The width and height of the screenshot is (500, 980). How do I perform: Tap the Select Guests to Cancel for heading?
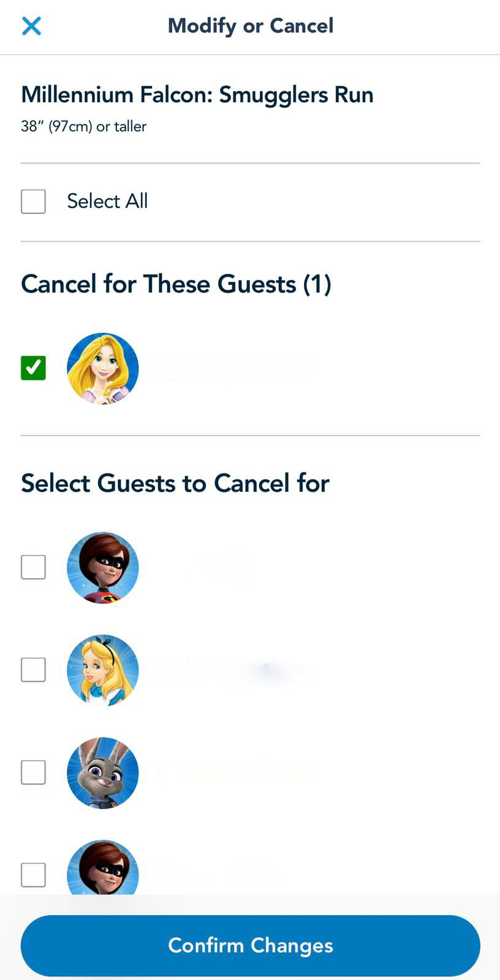[x=175, y=483]
